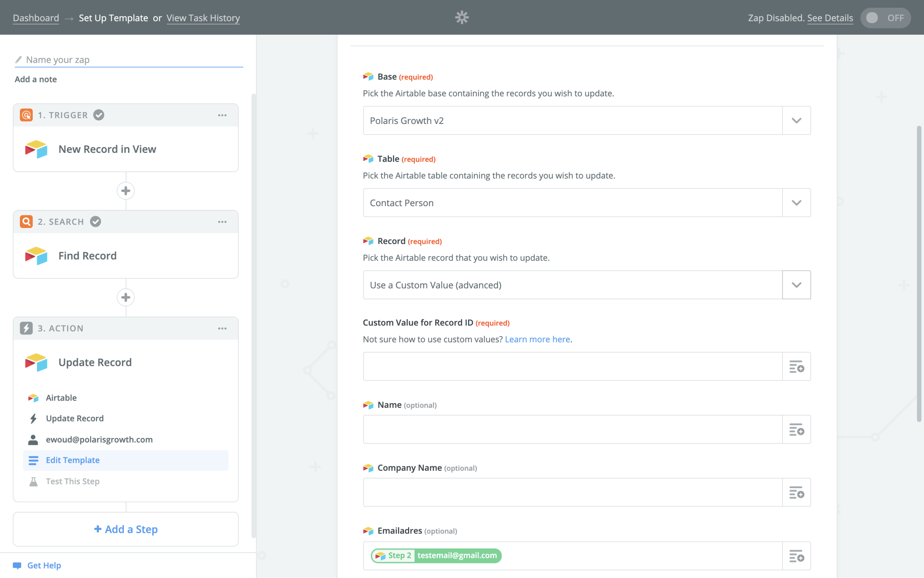Click the Airtable logo on trigger step
Viewport: 924px width, 578px height.
click(x=36, y=149)
